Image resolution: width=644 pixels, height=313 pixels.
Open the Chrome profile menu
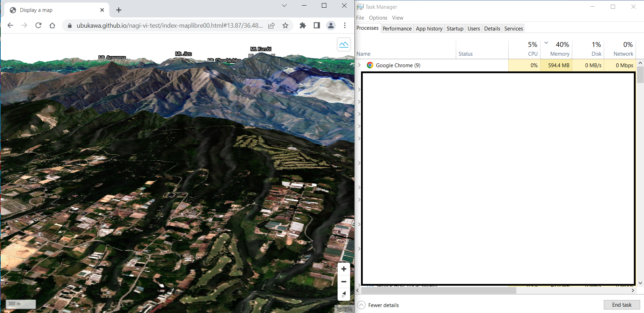coord(331,25)
